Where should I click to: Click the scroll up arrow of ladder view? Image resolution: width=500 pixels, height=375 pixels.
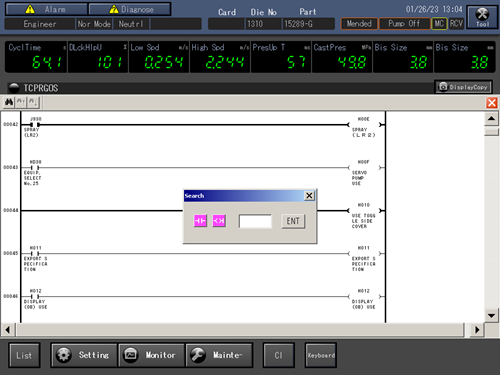pos(491,119)
